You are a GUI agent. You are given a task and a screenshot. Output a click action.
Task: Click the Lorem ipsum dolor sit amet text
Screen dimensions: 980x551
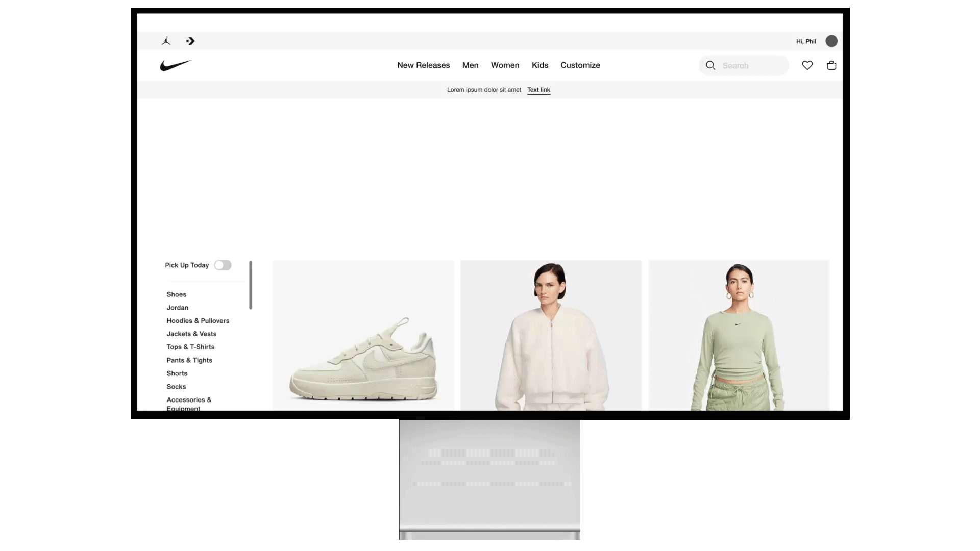[x=484, y=90]
